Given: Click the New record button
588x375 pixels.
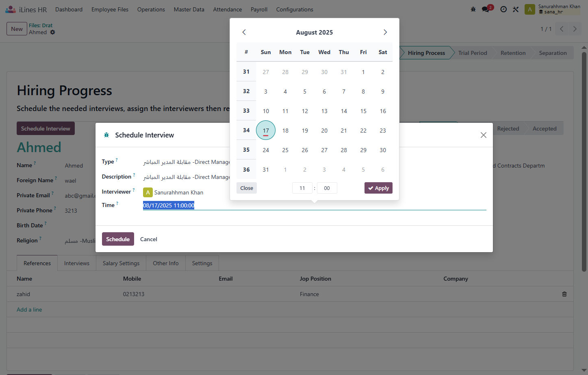Looking at the screenshot, I should click(x=17, y=29).
